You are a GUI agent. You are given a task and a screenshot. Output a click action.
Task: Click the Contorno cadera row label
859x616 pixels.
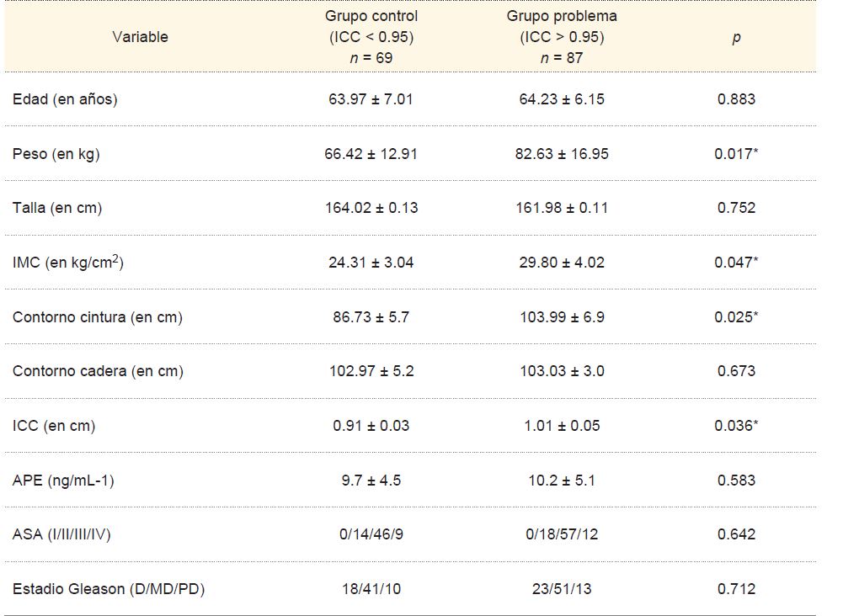pos(98,371)
